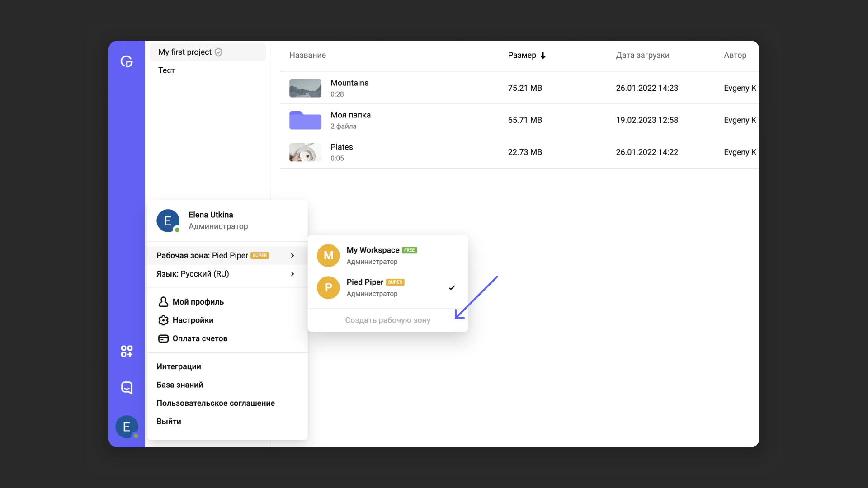
Task: Click Создать рабочую зону button
Action: pos(387,320)
